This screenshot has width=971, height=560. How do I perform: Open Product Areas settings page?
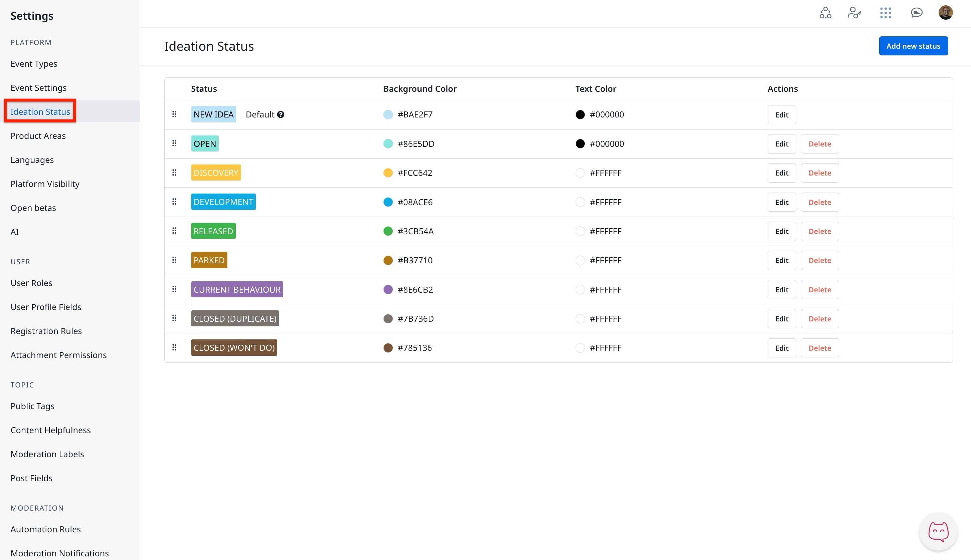[38, 136]
